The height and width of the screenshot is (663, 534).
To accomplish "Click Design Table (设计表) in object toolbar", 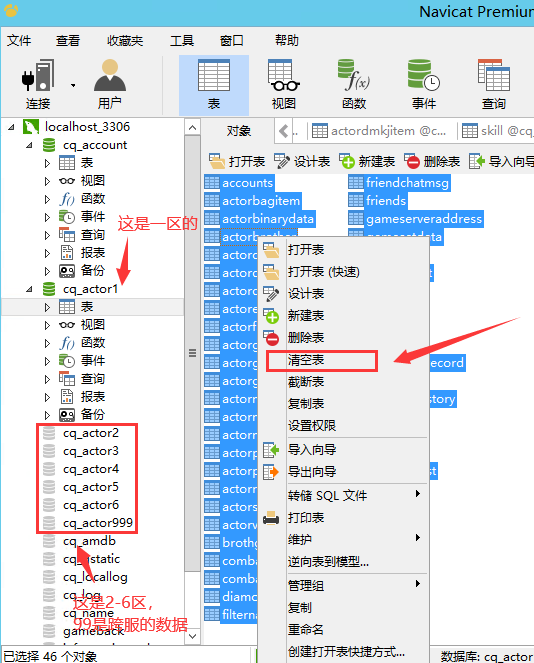I will tap(302, 161).
